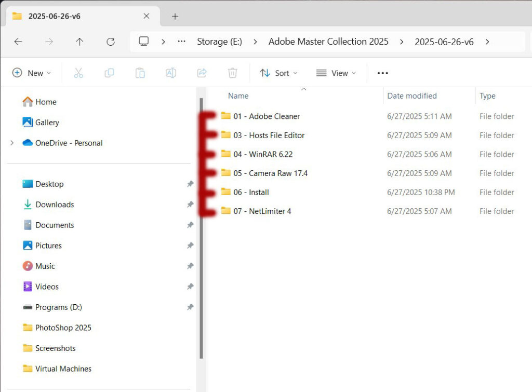The width and height of the screenshot is (532, 392).
Task: Open Home in navigation pane
Action: 39,102
